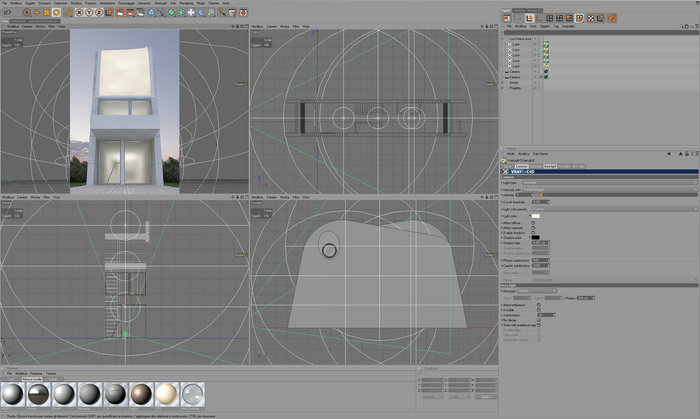The image size is (700, 419).
Task: Toggle the Affect reflections checkbox
Action: coord(539,305)
